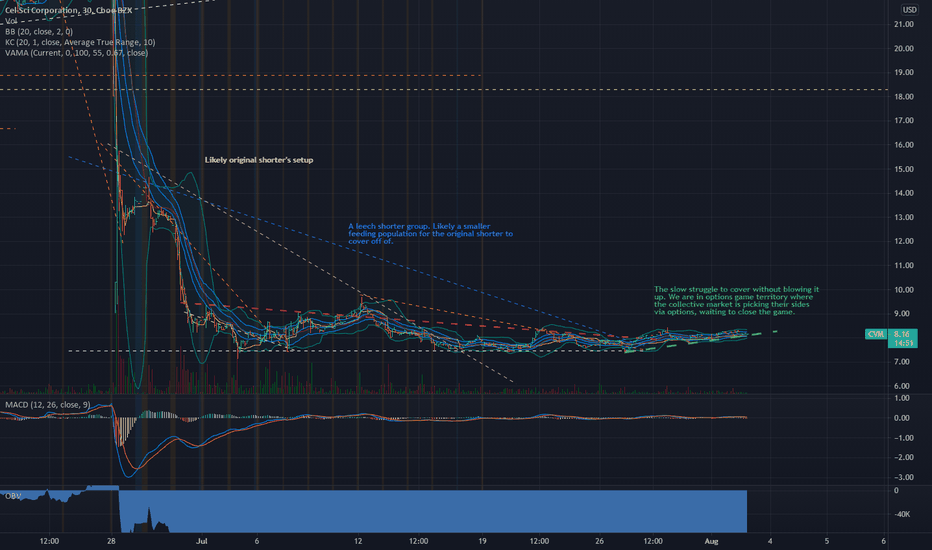932x550 pixels.
Task: Click the 26 date axis label
Action: point(599,541)
